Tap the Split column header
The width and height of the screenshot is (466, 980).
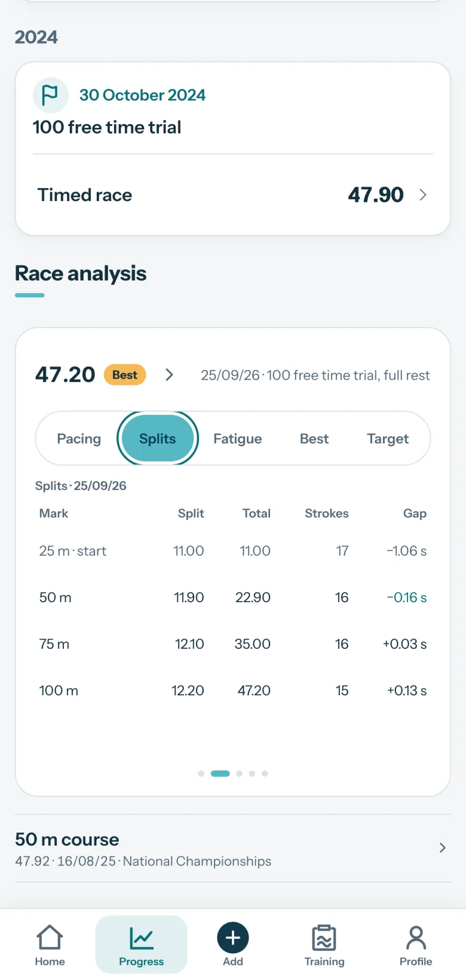click(191, 513)
